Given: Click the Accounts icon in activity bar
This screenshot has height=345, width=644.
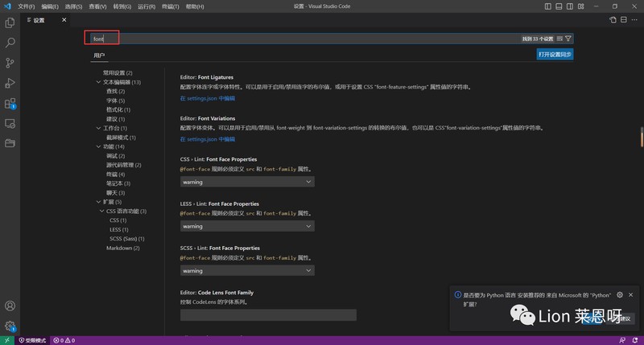Looking at the screenshot, I should (10, 306).
